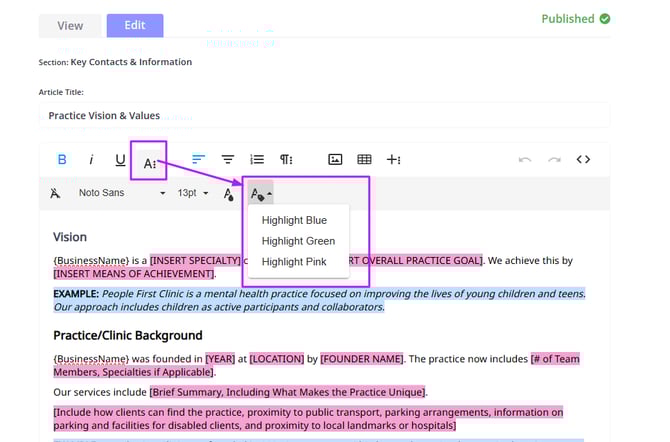This screenshot has width=670, height=442.
Task: Open the code view icon
Action: tap(583, 160)
